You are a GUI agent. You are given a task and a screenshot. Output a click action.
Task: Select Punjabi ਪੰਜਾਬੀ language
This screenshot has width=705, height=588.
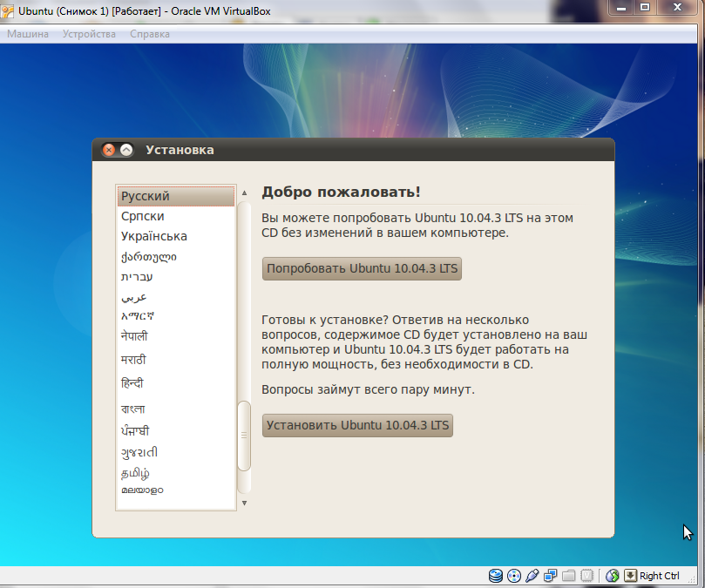pyautogui.click(x=176, y=431)
